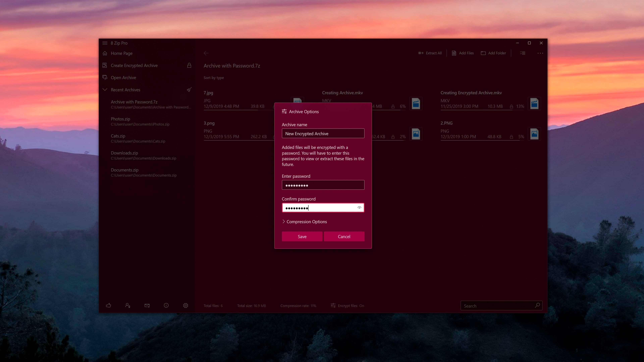Reveal the confirm password with the eye icon

coord(359,207)
